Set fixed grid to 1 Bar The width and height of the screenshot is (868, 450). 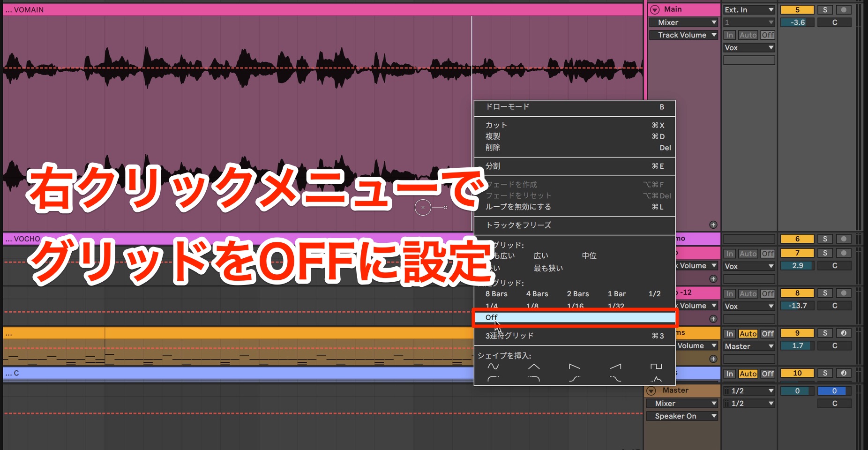[617, 294]
